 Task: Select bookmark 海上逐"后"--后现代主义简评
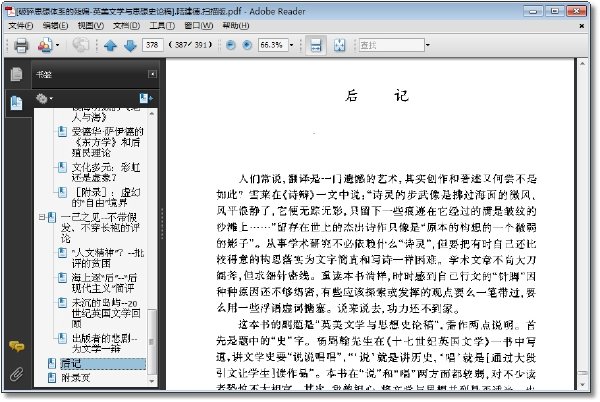point(104,283)
